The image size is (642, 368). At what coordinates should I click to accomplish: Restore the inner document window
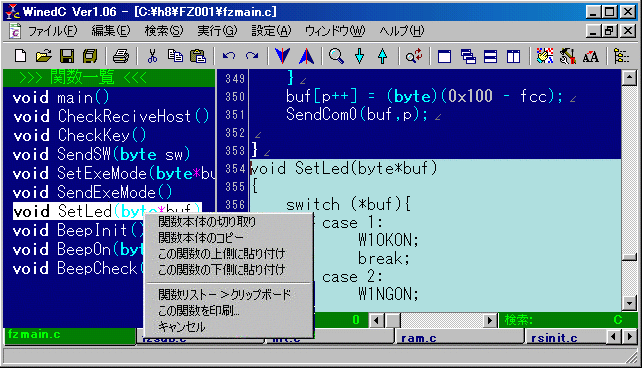(x=609, y=31)
